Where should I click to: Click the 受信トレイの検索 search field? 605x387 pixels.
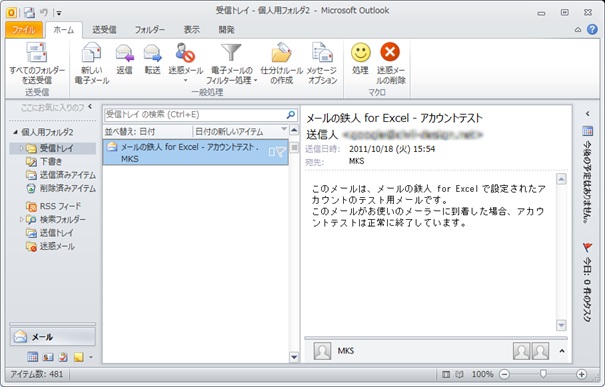(194, 115)
